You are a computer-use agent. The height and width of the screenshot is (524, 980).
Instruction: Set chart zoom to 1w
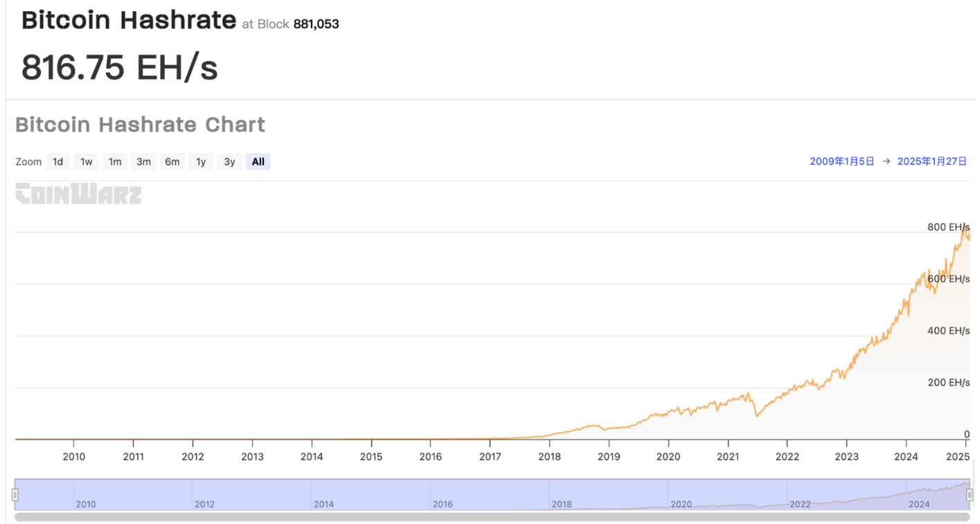pos(87,162)
